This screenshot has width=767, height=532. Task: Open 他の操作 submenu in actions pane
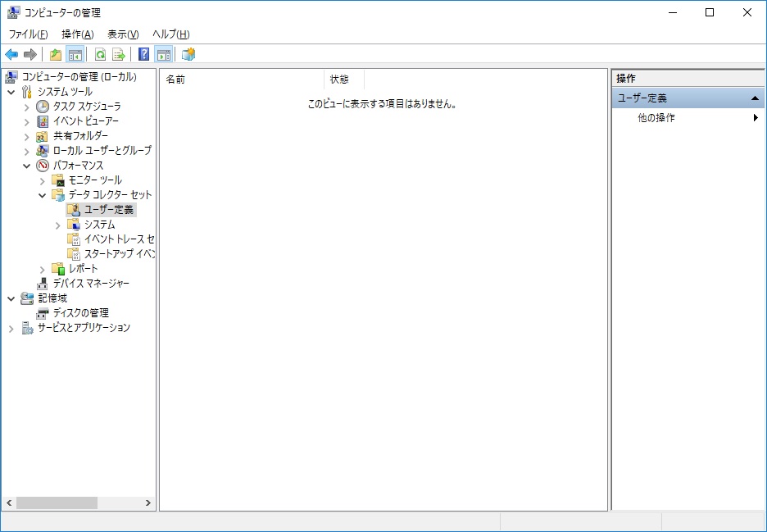coord(656,117)
